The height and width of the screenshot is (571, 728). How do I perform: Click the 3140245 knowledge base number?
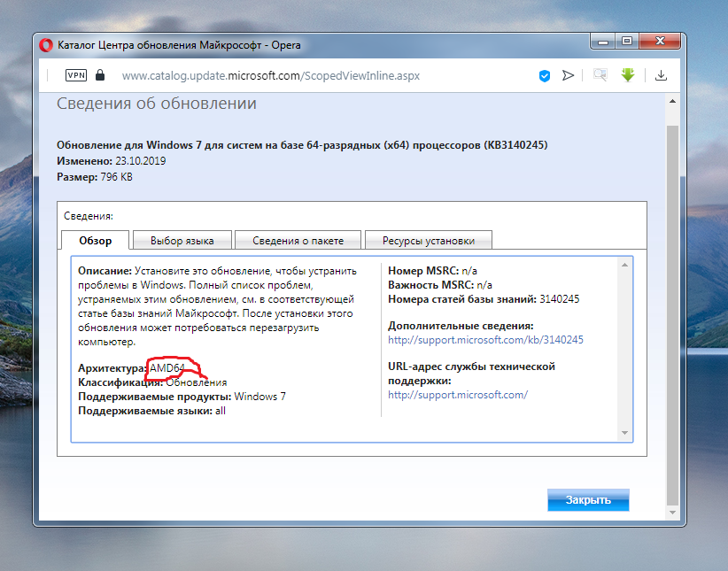pos(560,299)
